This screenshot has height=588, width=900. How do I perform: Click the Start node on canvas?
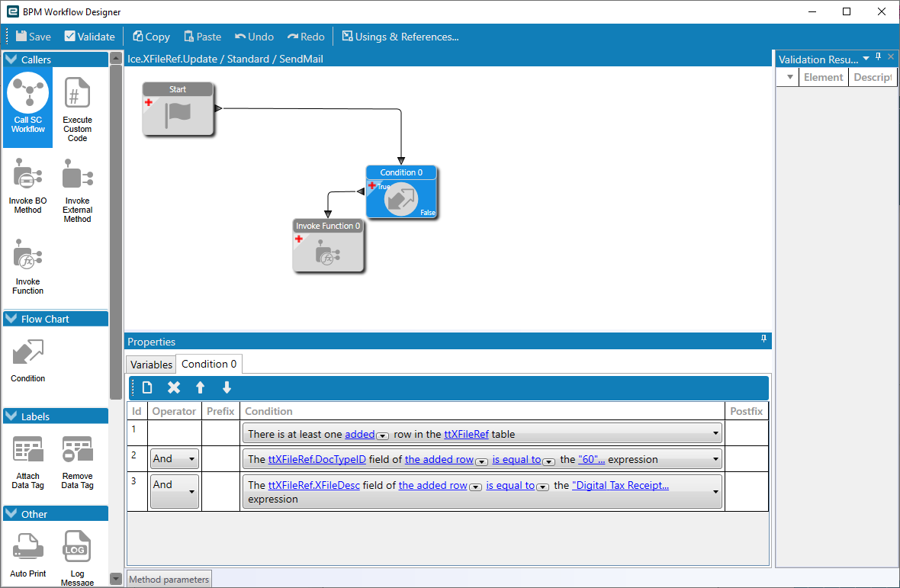[178, 109]
